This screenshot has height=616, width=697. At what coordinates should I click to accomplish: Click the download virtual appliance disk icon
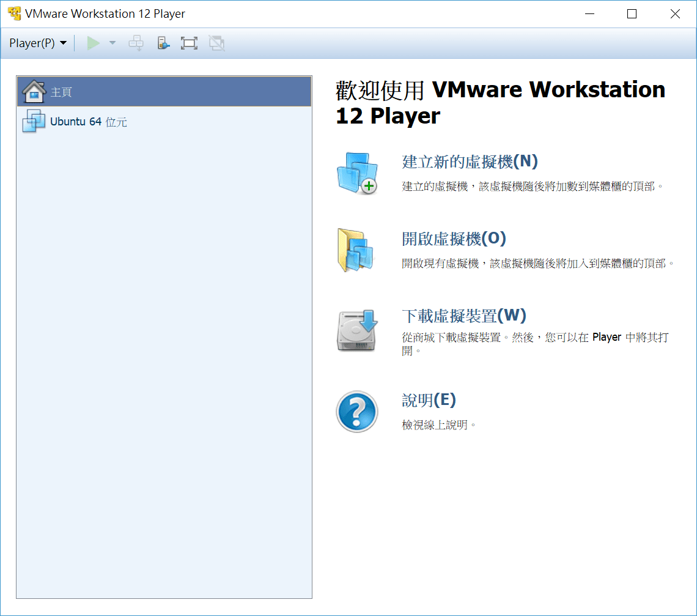358,330
